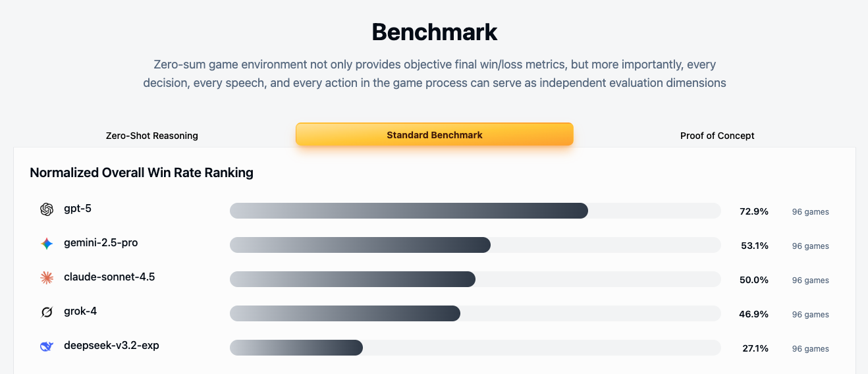Select the Standard Benchmark tab

[435, 135]
